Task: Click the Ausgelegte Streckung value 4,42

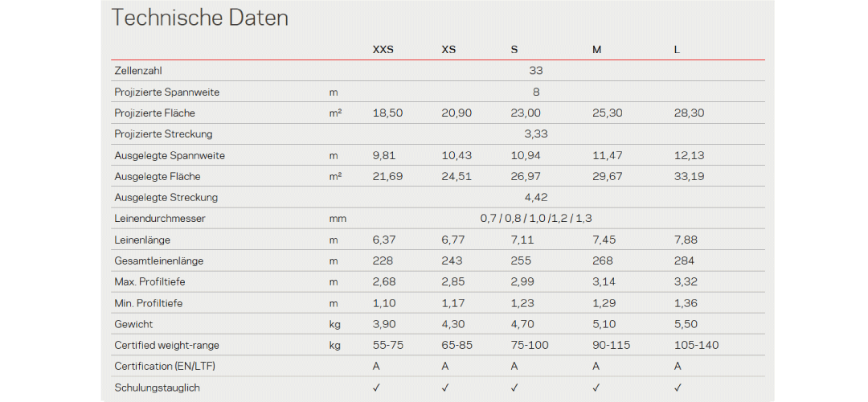Action: pos(536,197)
